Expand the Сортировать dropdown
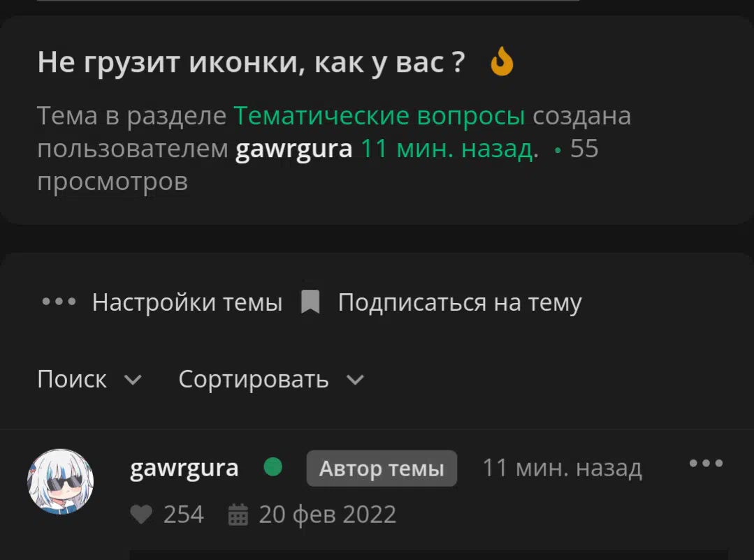 click(x=271, y=380)
